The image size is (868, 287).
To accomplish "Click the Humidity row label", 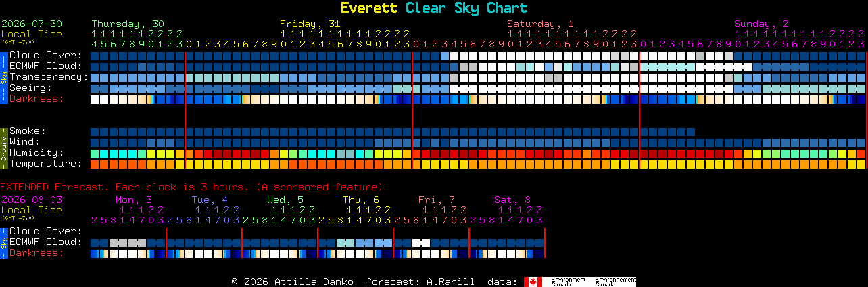I will pyautogui.click(x=37, y=152).
